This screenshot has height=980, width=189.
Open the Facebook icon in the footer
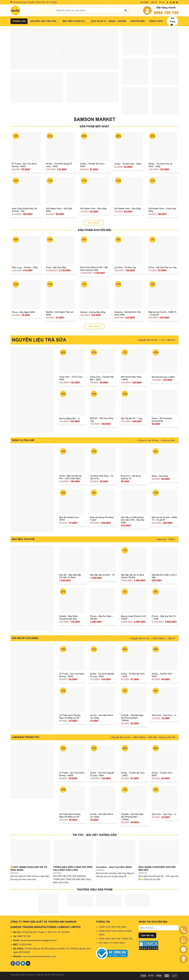(x=13, y=963)
